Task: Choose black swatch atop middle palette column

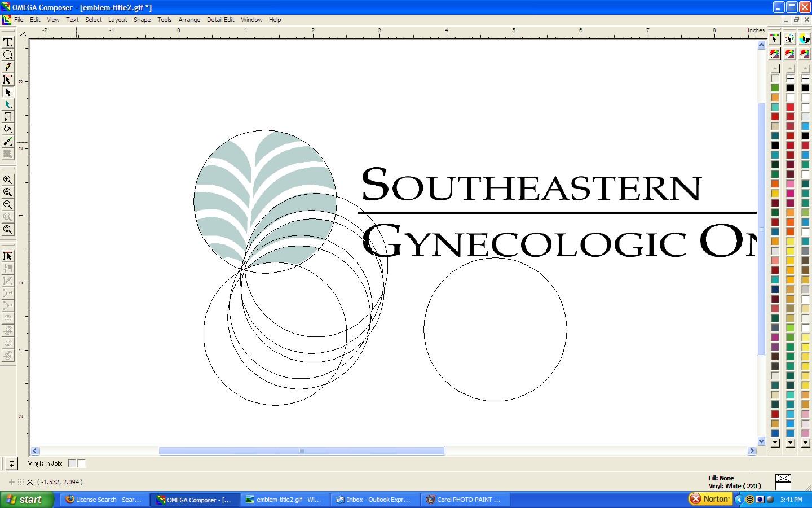Action: tap(790, 87)
